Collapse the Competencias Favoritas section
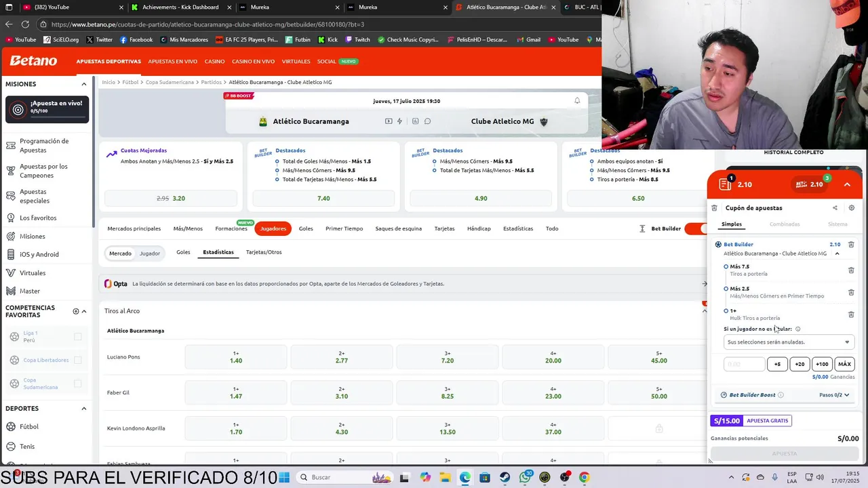Viewport: 868px width, 488px height. click(84, 311)
